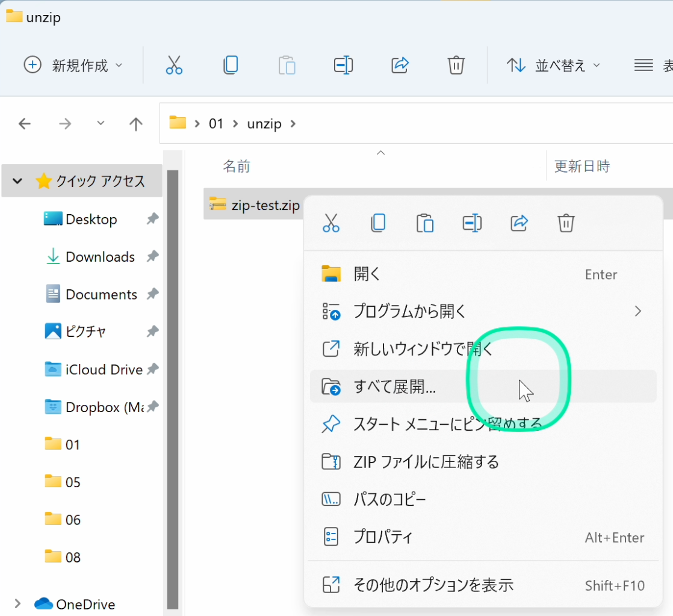Click the Share icon in main toolbar
The width and height of the screenshot is (673, 616).
[x=400, y=65]
